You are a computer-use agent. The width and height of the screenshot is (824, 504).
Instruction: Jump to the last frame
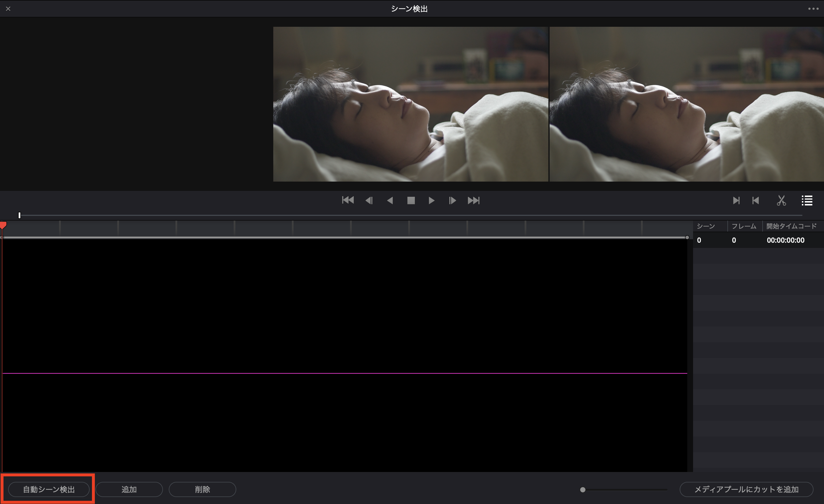coord(473,200)
